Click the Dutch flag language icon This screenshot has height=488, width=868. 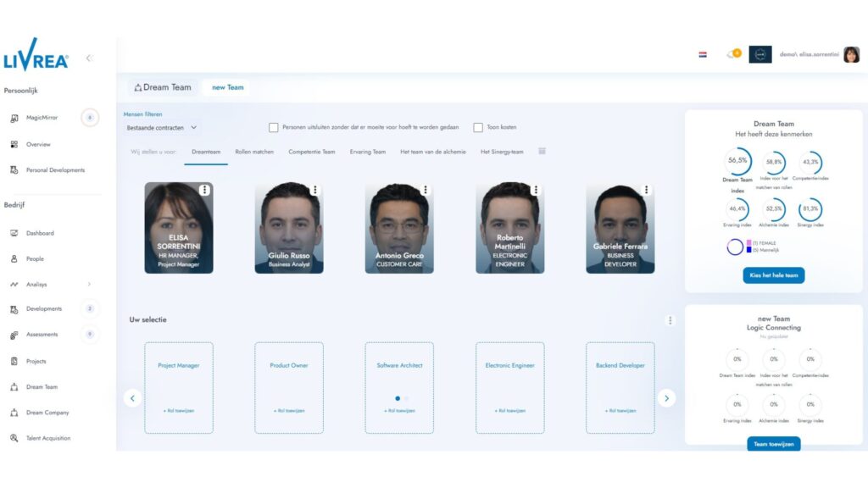point(703,54)
